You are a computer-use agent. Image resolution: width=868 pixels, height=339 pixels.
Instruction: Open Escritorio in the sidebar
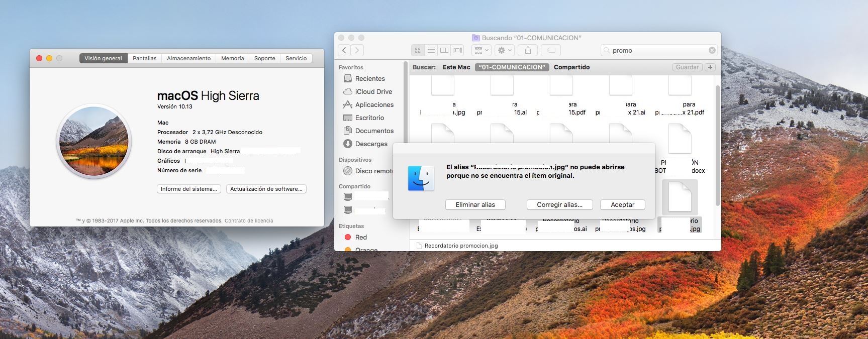(369, 118)
